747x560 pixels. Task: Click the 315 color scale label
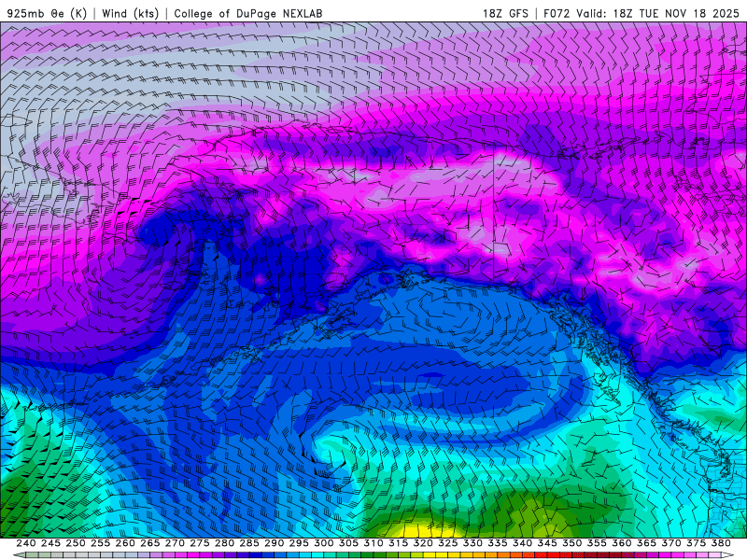point(399,543)
